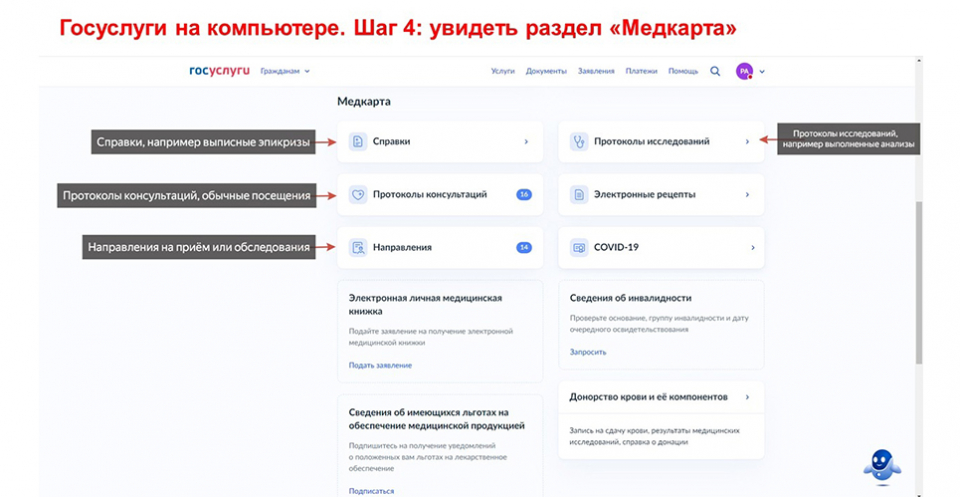Expand the Гражданам dropdown
The width and height of the screenshot is (960, 497).
(285, 71)
